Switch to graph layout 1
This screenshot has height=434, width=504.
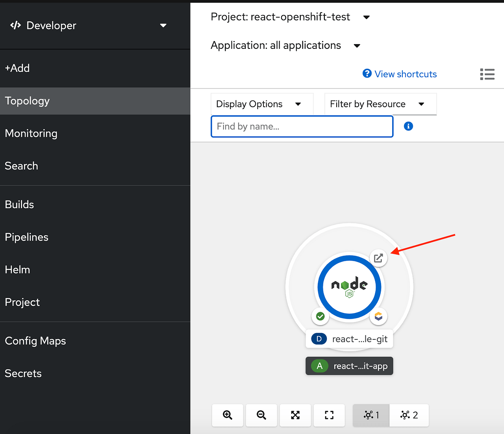click(371, 415)
